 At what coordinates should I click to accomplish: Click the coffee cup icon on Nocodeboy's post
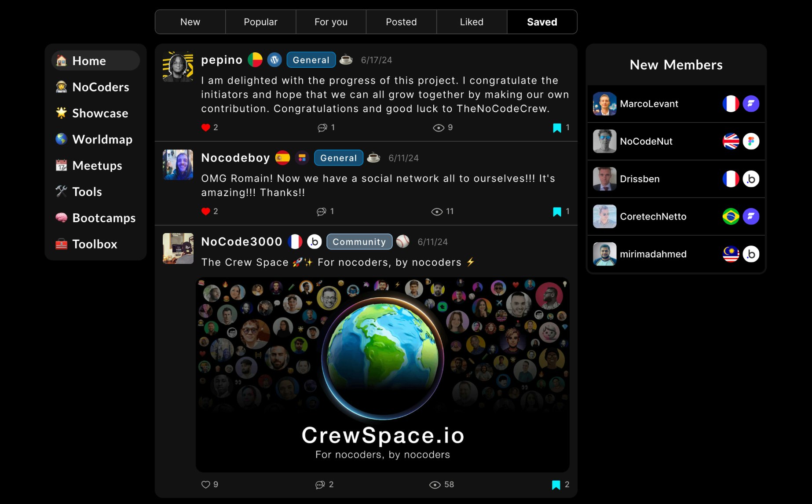(x=373, y=157)
